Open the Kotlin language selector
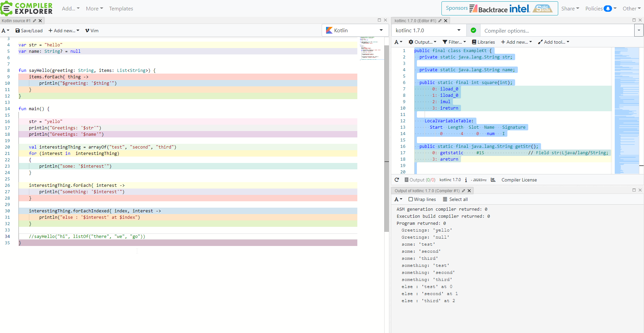 (354, 30)
